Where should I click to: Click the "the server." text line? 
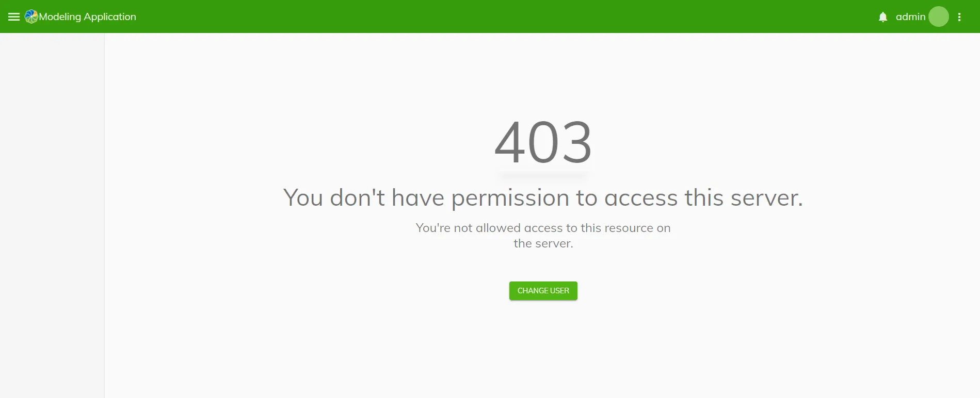pyautogui.click(x=543, y=243)
